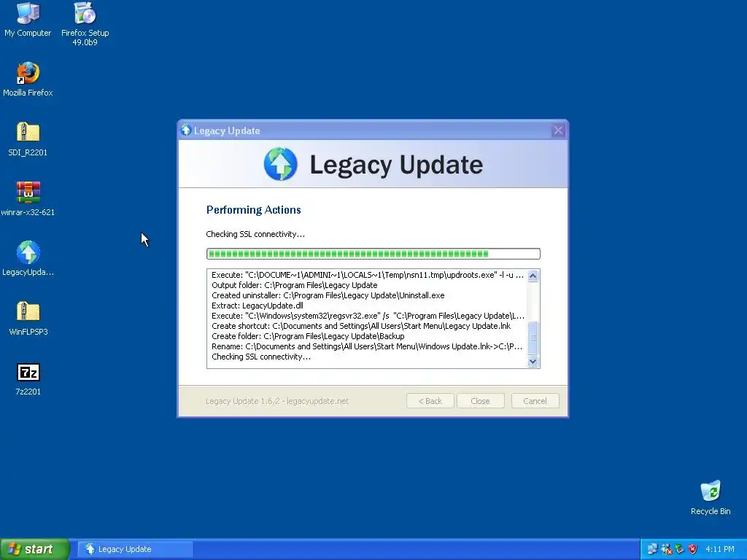Click log line 'Created uninstaller' Uninstall.exe

coord(328,295)
